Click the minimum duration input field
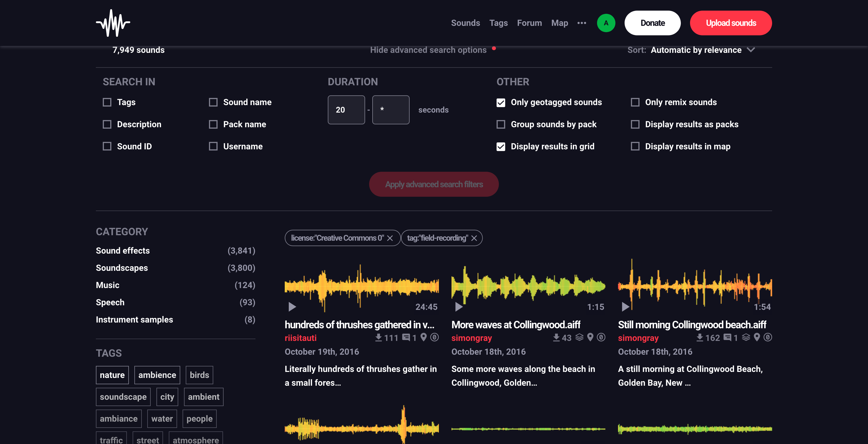The image size is (868, 444). (x=346, y=110)
